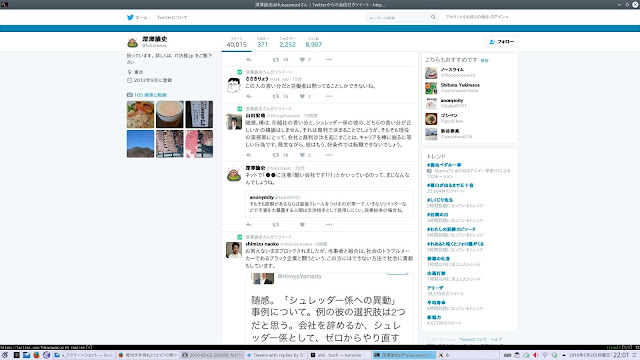Retweet the second timeline tweet

click(x=276, y=96)
